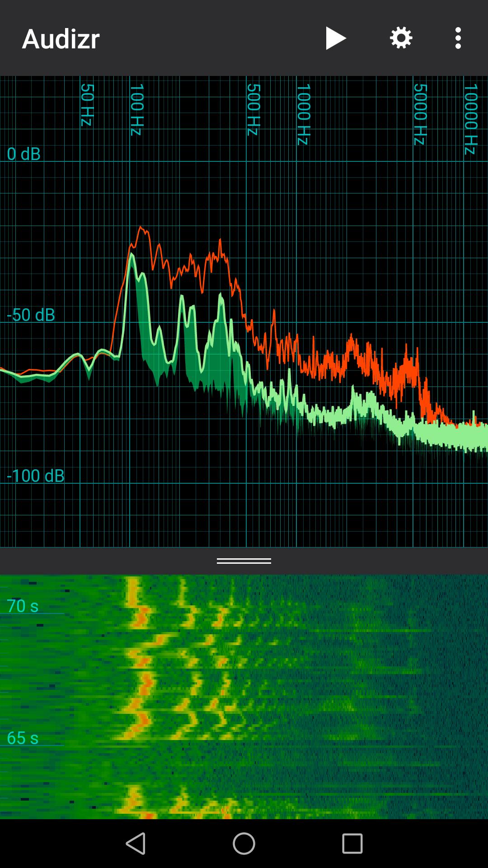This screenshot has height=868, width=488.
Task: Tap the 10000 Hz frequency label
Action: point(470,119)
